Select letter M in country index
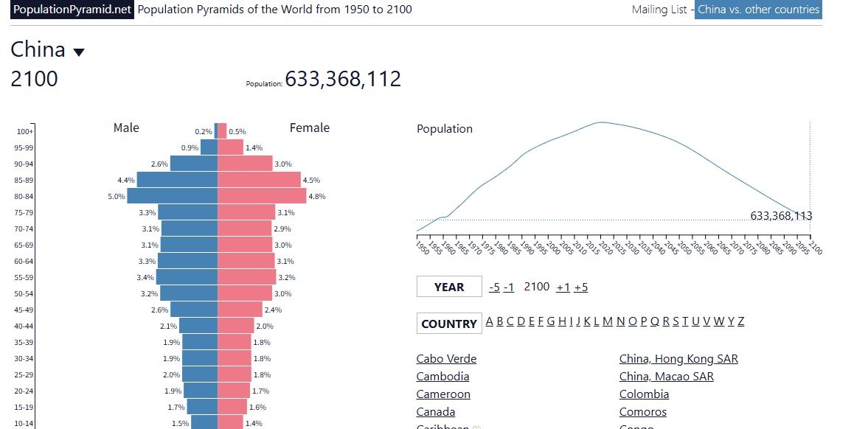This screenshot has width=868, height=429. [607, 321]
